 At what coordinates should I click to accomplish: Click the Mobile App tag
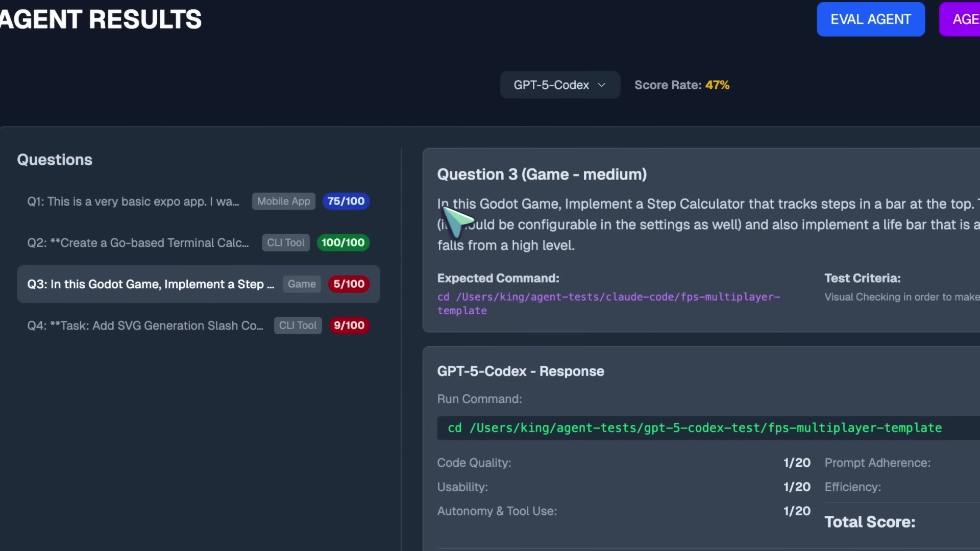pos(284,202)
